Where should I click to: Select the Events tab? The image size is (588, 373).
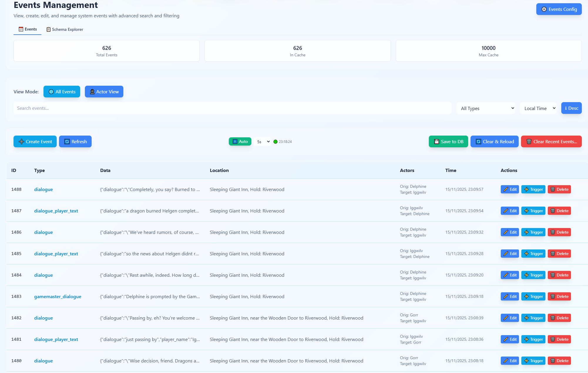click(28, 29)
